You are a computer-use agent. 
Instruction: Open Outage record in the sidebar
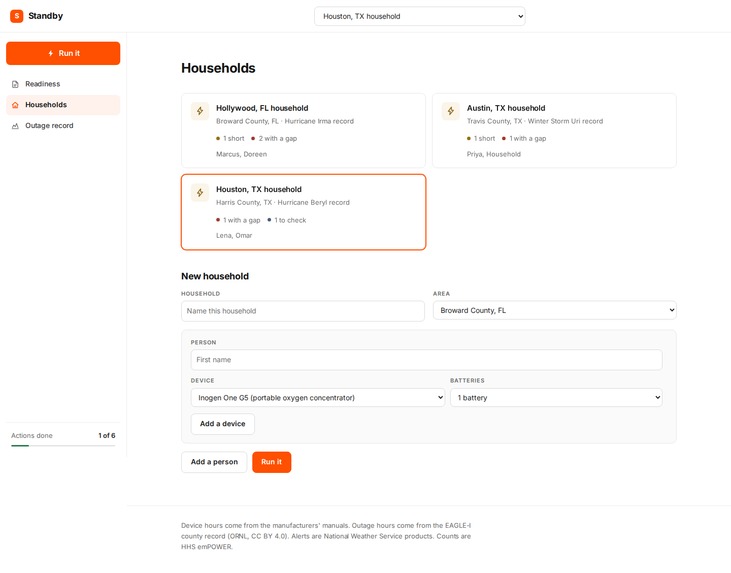63,126
